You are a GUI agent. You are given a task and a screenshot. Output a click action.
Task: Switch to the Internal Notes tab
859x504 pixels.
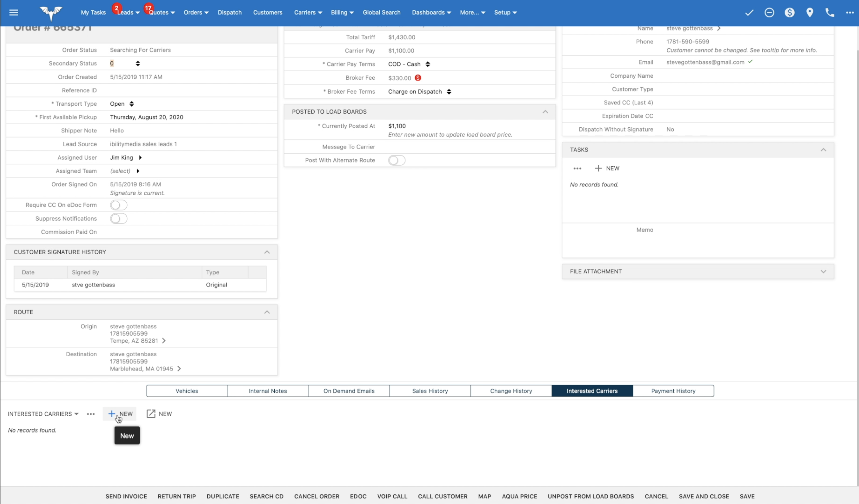[268, 391]
